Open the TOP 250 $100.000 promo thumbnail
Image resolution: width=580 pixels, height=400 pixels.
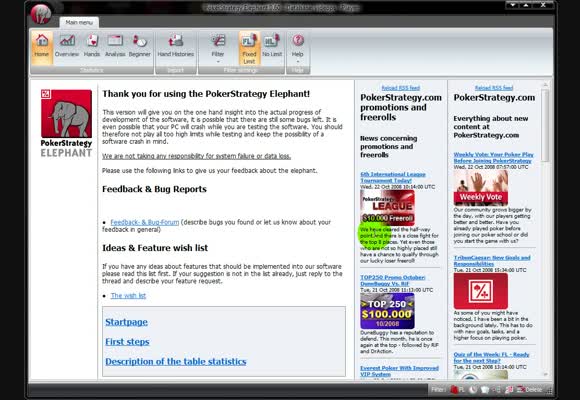(387, 311)
